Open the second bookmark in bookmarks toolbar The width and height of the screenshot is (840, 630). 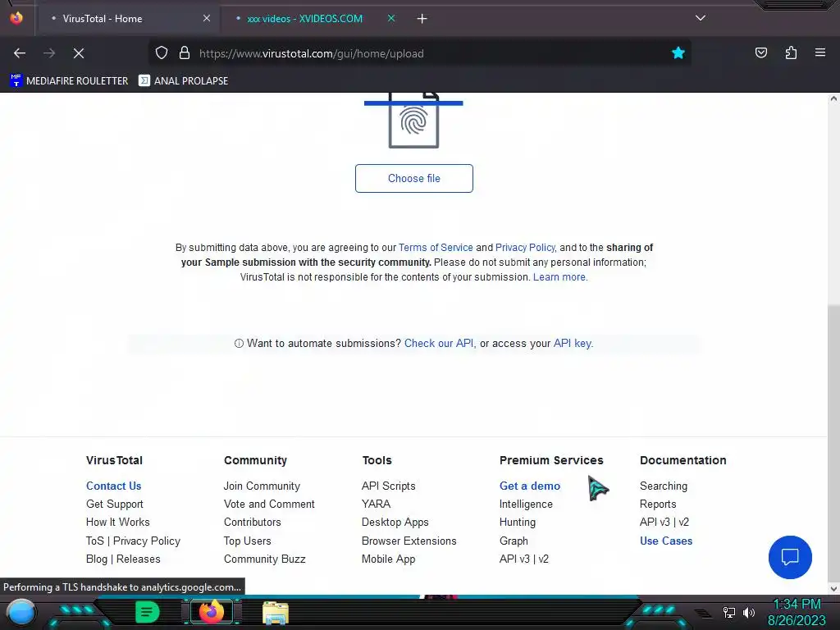click(183, 81)
